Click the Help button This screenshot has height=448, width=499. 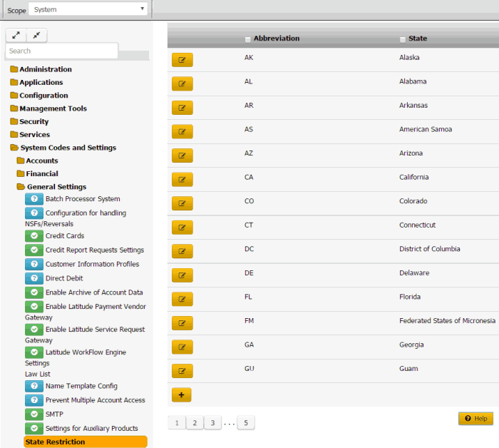[475, 419]
